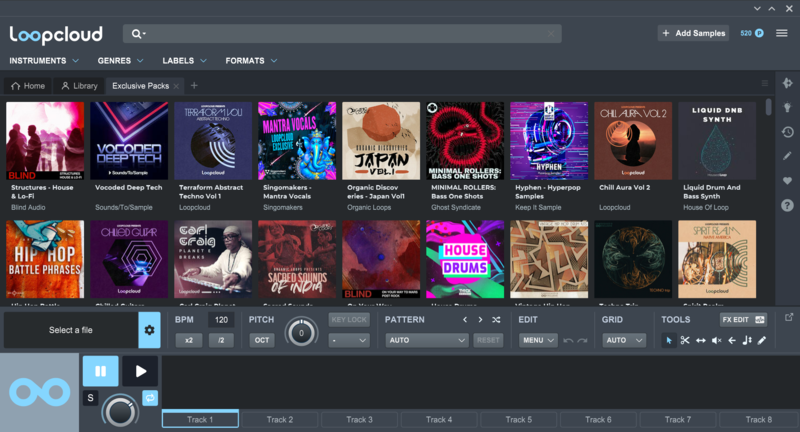
Task: Select the scissors cut tool
Action: tap(685, 341)
